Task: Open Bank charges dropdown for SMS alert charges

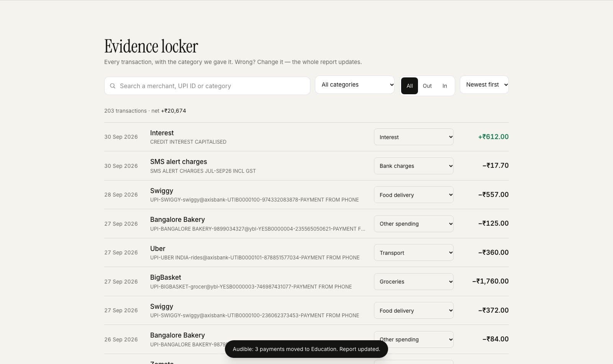Action: pos(414,166)
